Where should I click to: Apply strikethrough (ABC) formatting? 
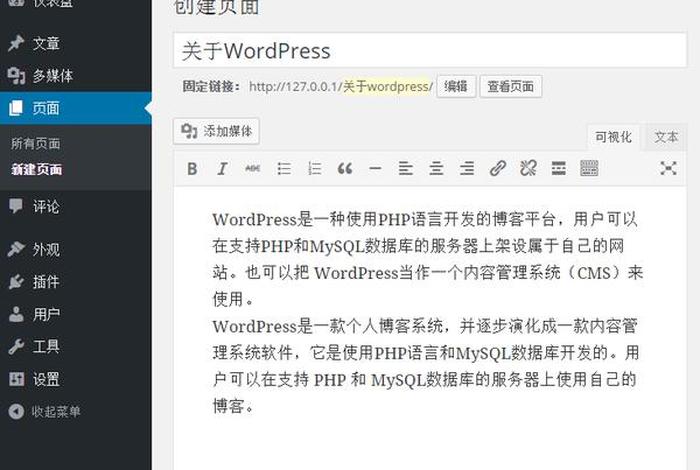(253, 169)
